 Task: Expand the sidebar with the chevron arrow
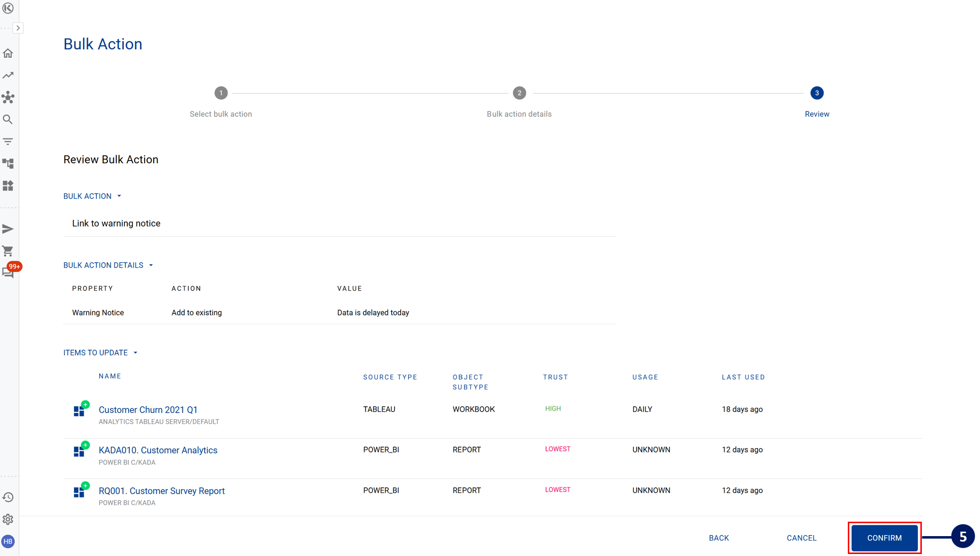[x=18, y=28]
